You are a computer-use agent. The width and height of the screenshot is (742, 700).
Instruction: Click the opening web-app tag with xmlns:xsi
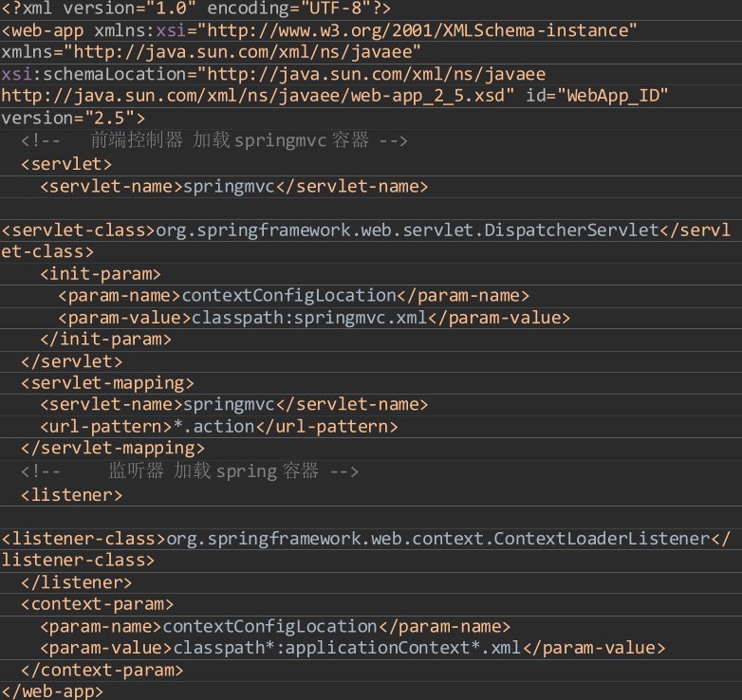tap(319, 30)
